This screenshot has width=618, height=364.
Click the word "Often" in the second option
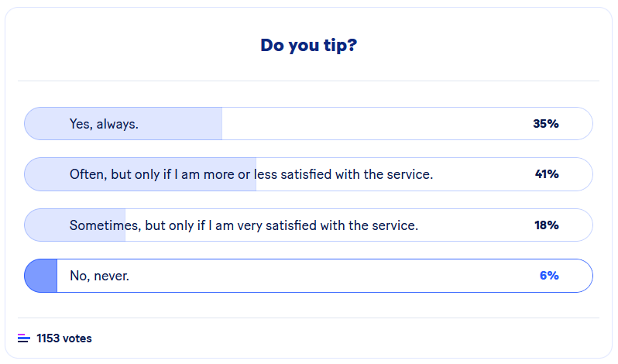click(86, 174)
